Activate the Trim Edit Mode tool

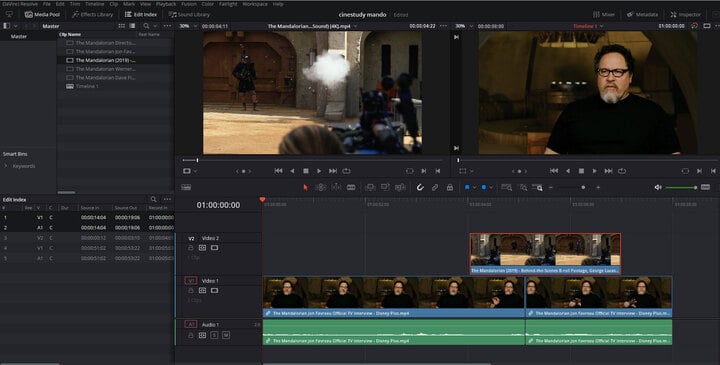click(x=321, y=187)
